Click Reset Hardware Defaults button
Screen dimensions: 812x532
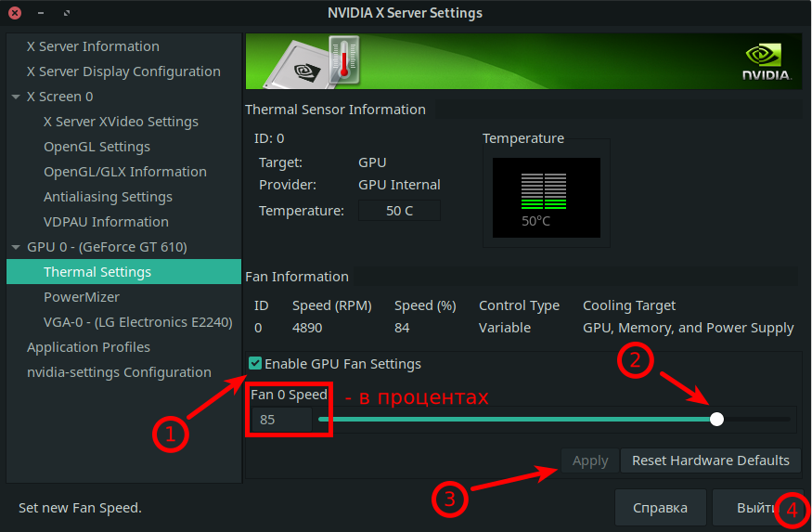(x=711, y=461)
